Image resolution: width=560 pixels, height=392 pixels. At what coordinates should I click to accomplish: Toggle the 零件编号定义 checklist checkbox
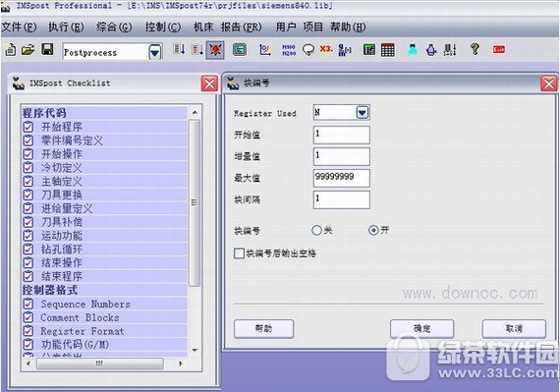(x=28, y=140)
